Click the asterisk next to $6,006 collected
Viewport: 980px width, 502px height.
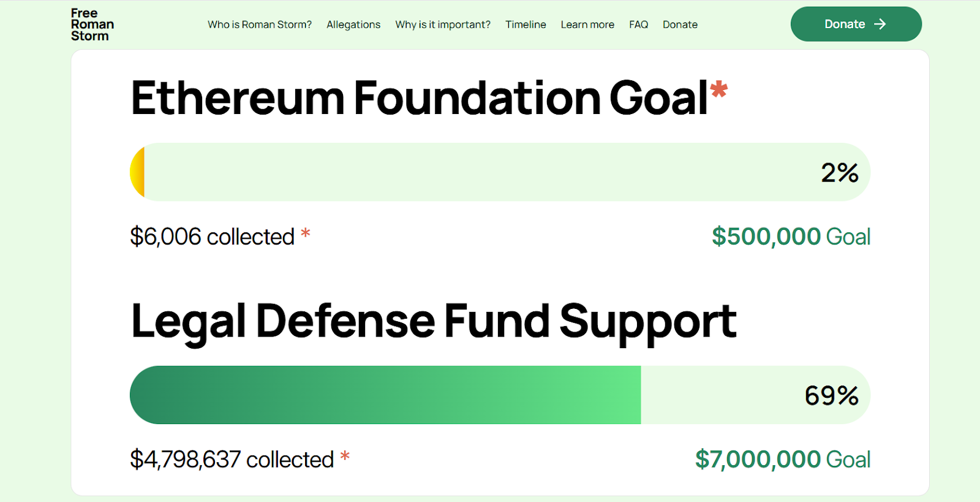(305, 233)
